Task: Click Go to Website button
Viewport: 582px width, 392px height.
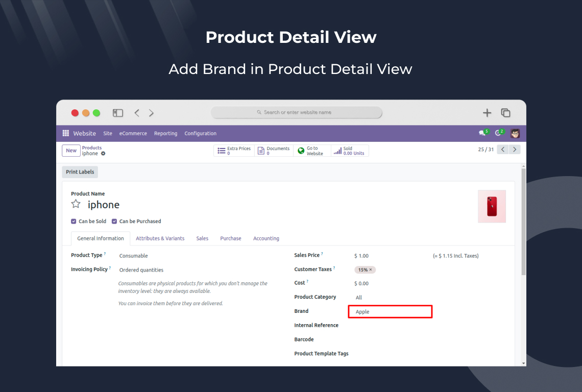Action: (x=312, y=151)
